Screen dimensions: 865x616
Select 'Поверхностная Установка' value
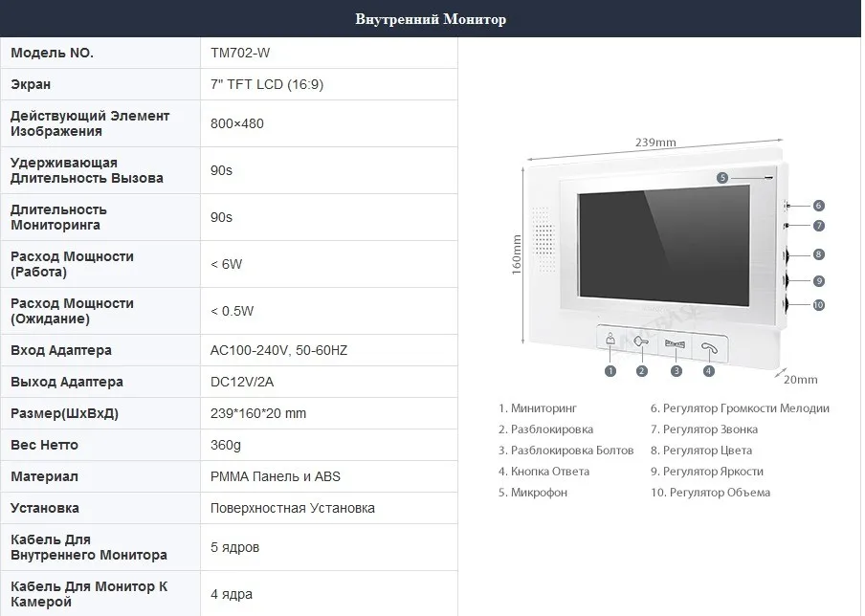tap(293, 508)
